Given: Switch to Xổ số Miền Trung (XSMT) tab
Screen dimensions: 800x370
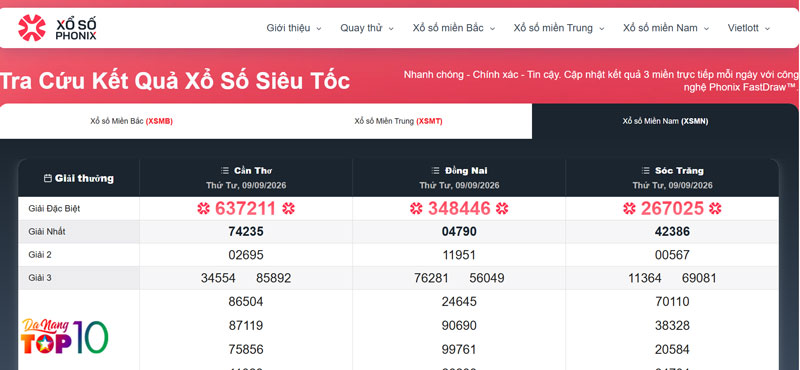Looking at the screenshot, I should click(398, 121).
